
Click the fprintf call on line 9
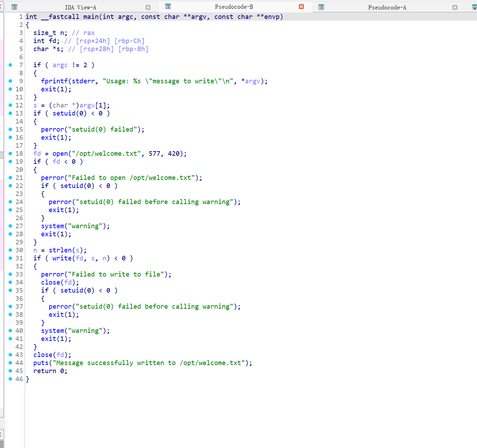(54, 81)
